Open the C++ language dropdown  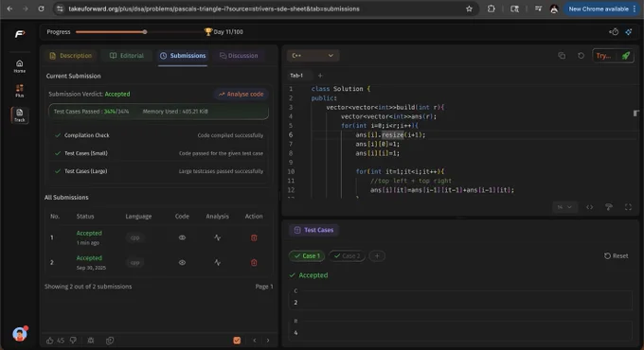click(313, 56)
